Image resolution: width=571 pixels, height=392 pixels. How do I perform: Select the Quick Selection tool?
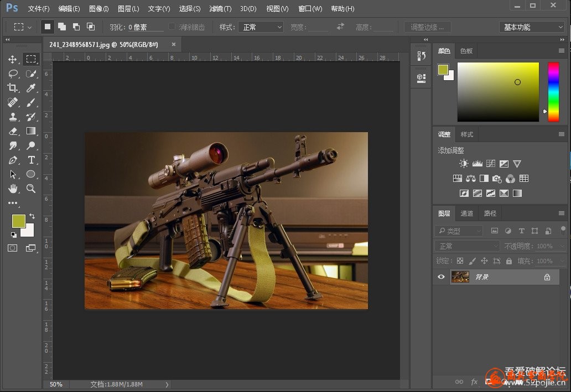click(x=31, y=74)
